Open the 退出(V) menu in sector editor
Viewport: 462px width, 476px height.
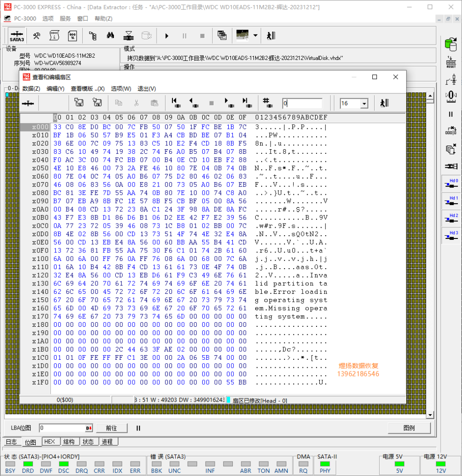[x=146, y=89]
